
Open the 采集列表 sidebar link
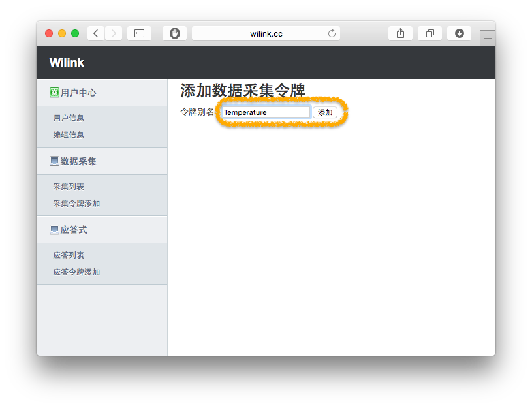[x=69, y=186]
